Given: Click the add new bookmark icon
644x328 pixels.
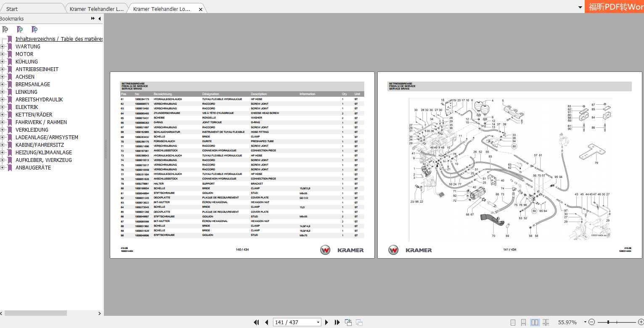Looking at the screenshot, I should 20,29.
